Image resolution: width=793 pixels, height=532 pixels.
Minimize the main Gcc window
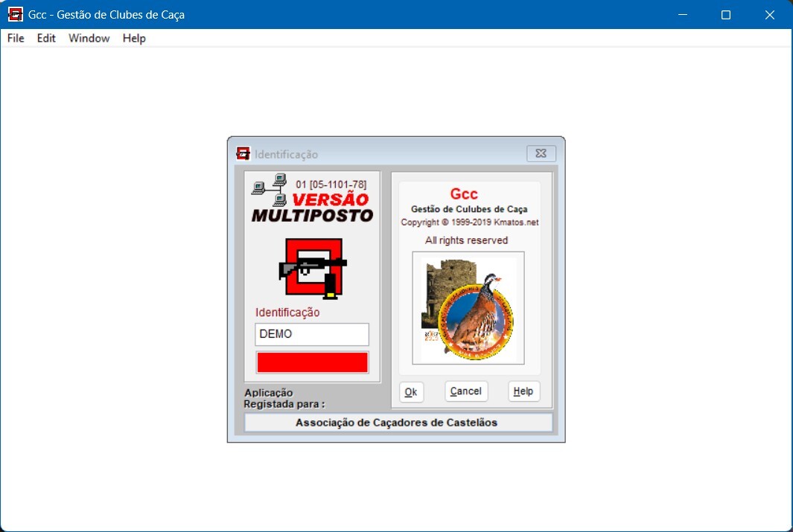pos(682,15)
